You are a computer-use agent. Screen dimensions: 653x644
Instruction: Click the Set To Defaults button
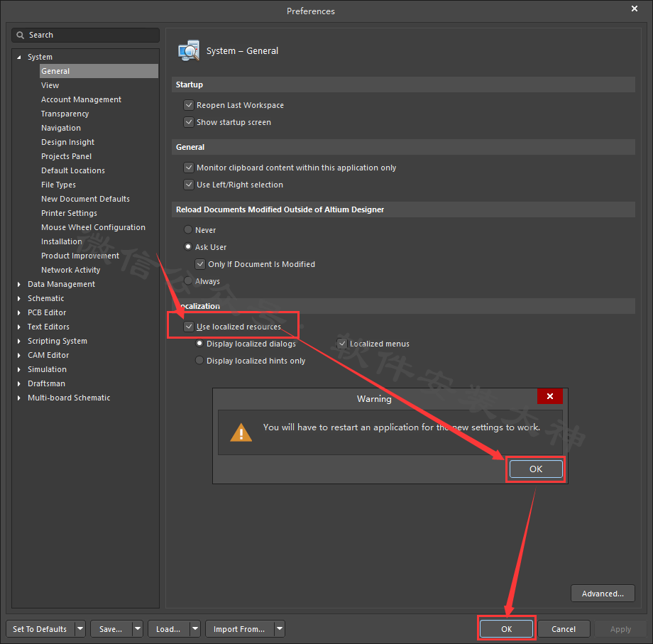pos(40,629)
